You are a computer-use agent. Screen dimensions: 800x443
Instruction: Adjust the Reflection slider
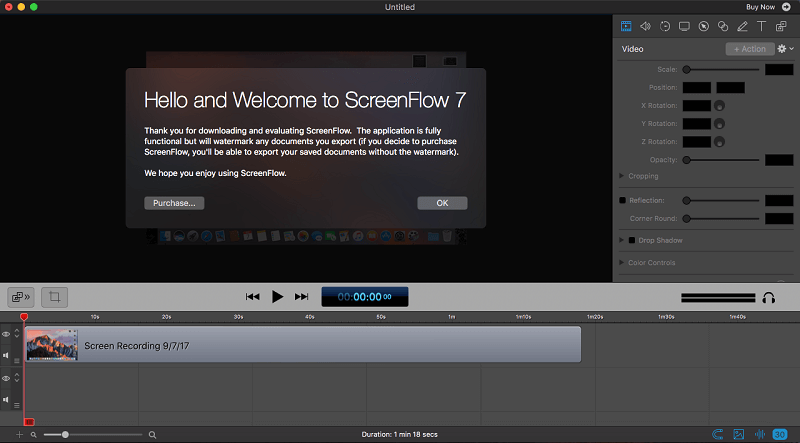[722, 201]
